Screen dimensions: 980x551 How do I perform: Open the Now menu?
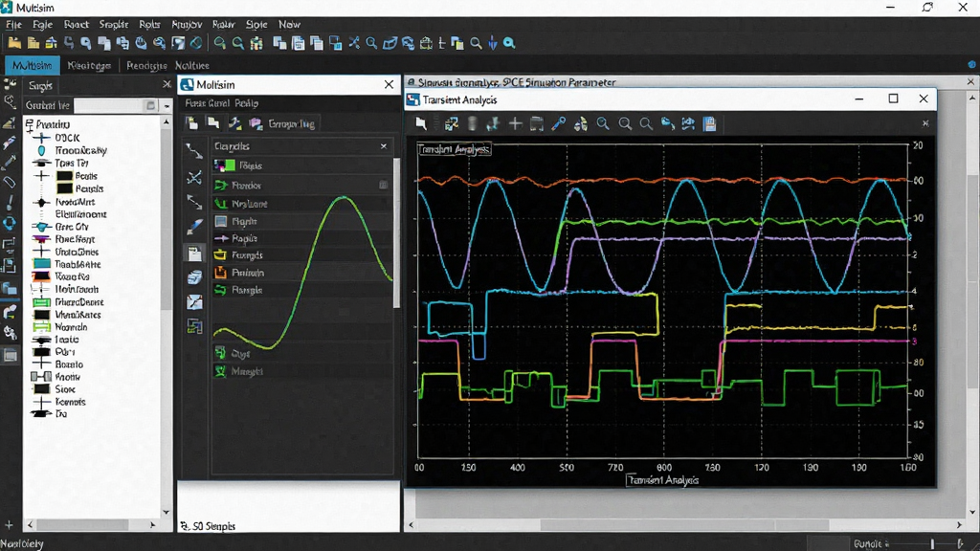289,24
